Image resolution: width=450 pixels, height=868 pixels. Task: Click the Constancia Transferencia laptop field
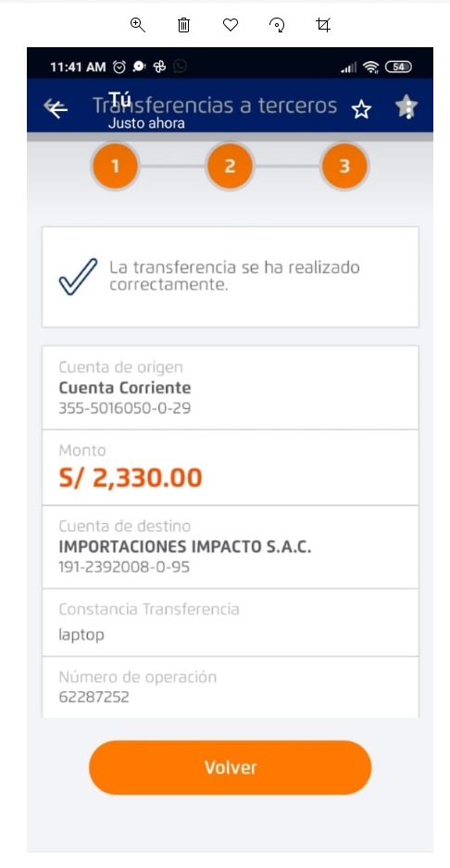[x=230, y=623]
